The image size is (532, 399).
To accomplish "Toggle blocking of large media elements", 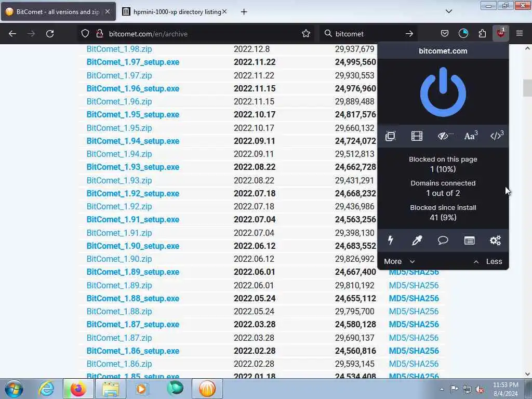I will (417, 136).
